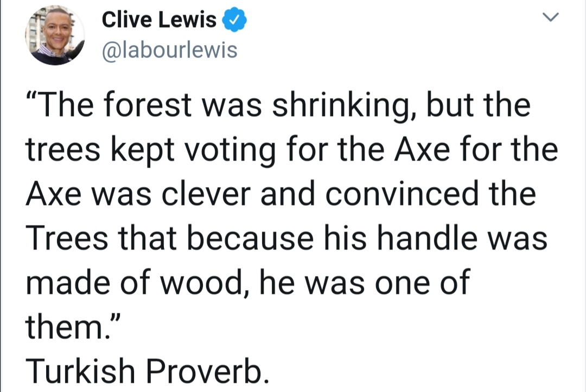Click the word "voting" in the tweet

coord(231,150)
